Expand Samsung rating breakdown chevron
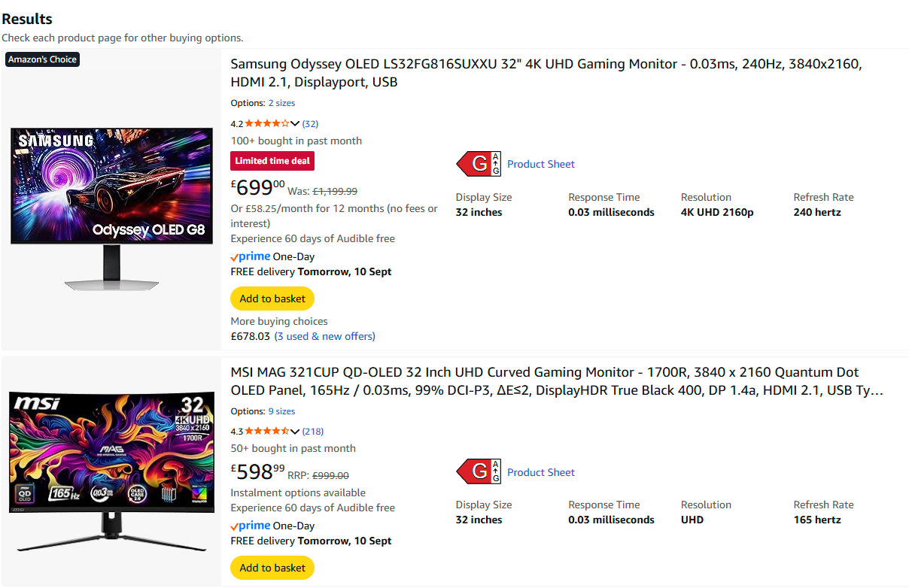 (x=295, y=124)
